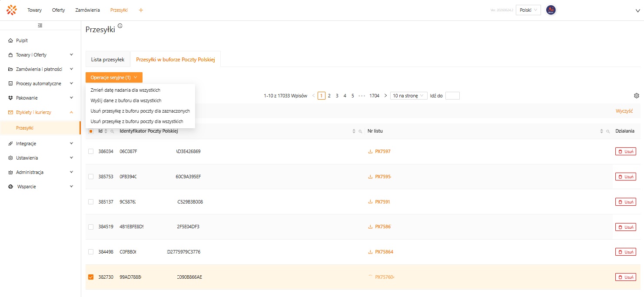Focus the Idź do page input
Viewport: 644px width, 297px height.
pyautogui.click(x=452, y=96)
